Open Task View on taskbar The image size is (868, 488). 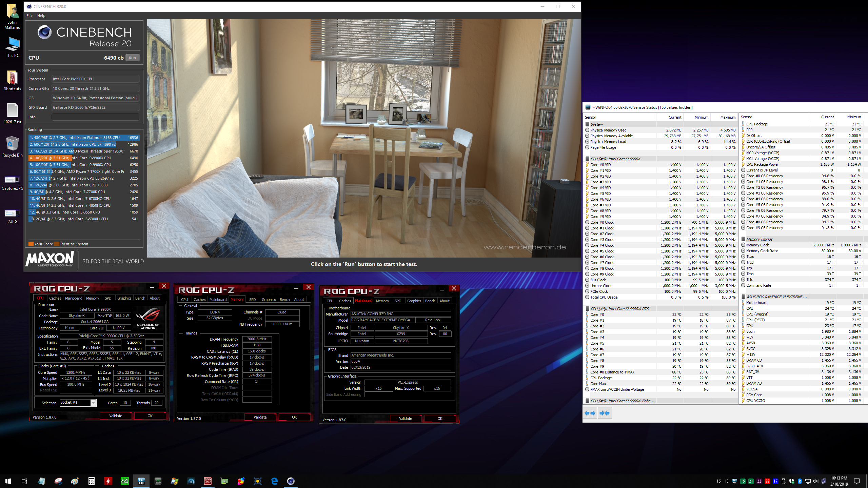pyautogui.click(x=24, y=481)
